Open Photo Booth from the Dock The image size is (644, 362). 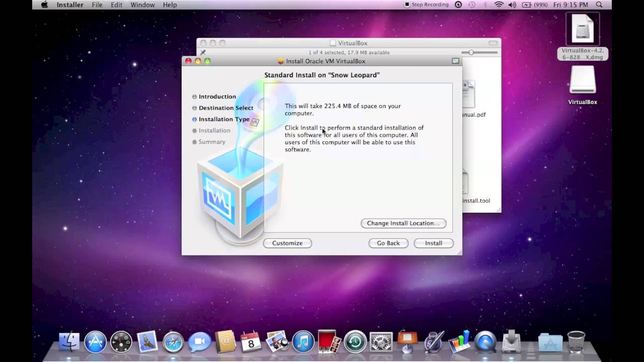point(329,341)
